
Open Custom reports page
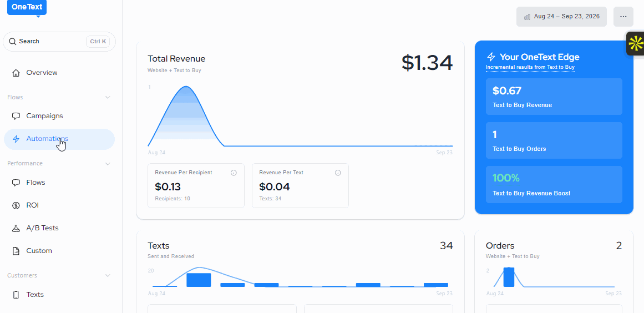tap(59, 251)
